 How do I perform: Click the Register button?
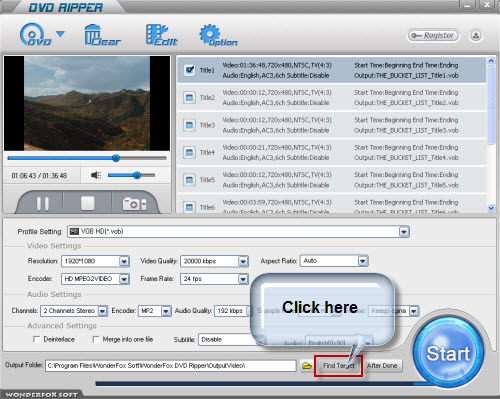point(433,35)
